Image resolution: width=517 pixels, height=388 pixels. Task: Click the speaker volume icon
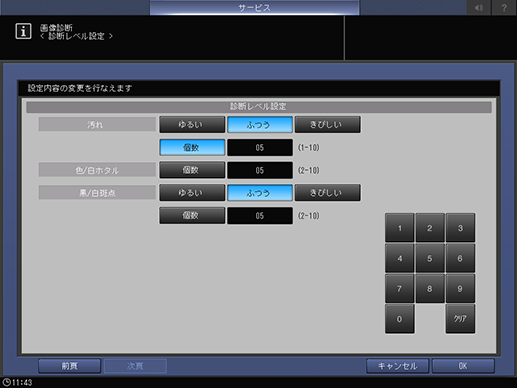(479, 7)
